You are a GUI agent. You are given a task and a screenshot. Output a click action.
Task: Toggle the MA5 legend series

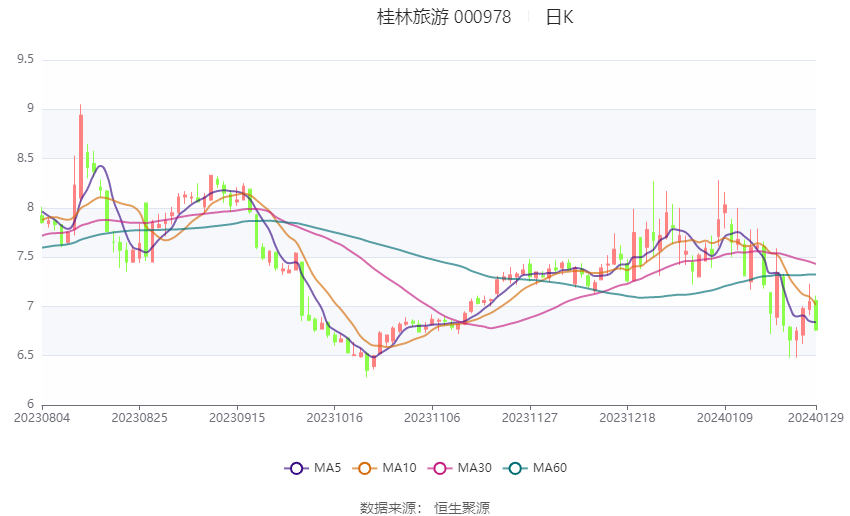click(x=313, y=468)
